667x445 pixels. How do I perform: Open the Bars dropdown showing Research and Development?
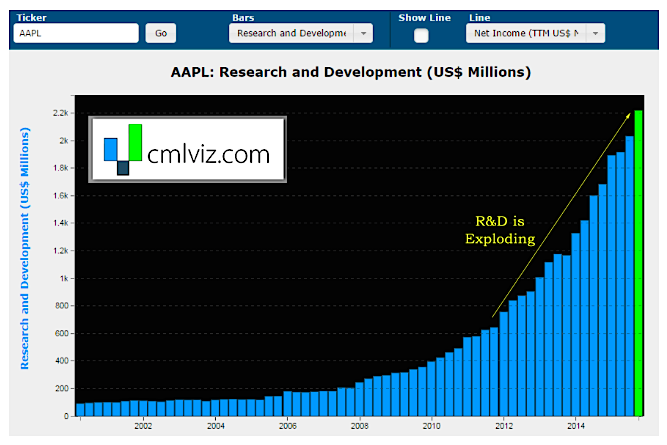click(301, 33)
